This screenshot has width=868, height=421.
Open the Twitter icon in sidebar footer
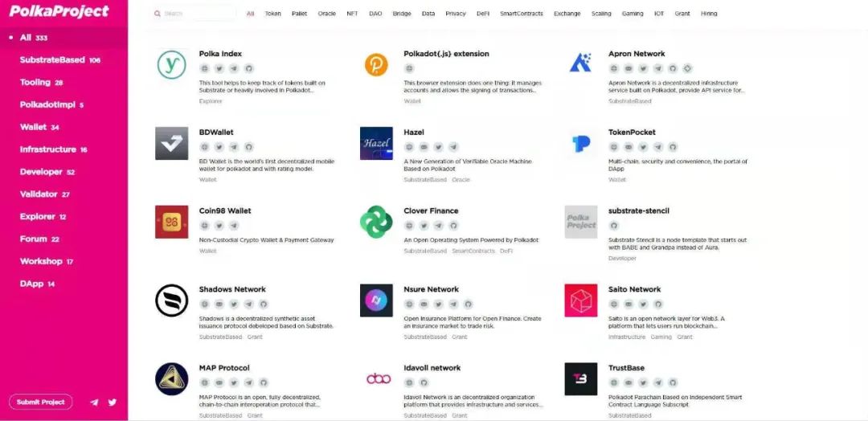113,403
